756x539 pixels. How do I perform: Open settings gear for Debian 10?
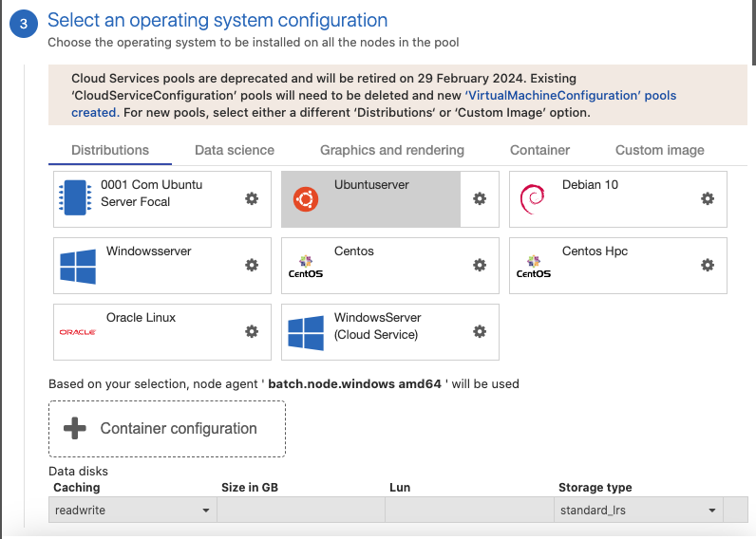pos(708,198)
